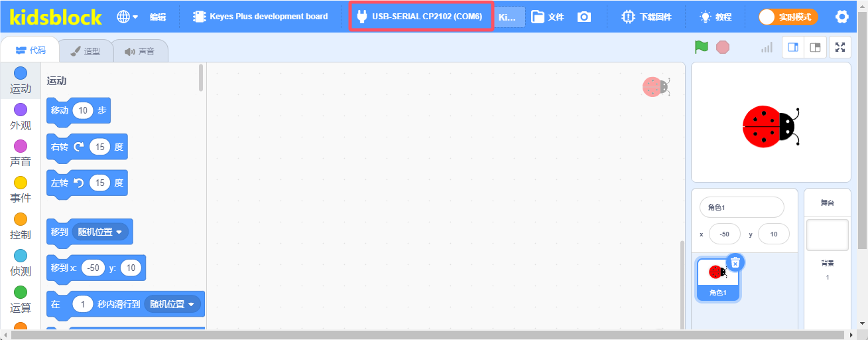
Task: Click the camera screenshot icon
Action: [x=584, y=17]
